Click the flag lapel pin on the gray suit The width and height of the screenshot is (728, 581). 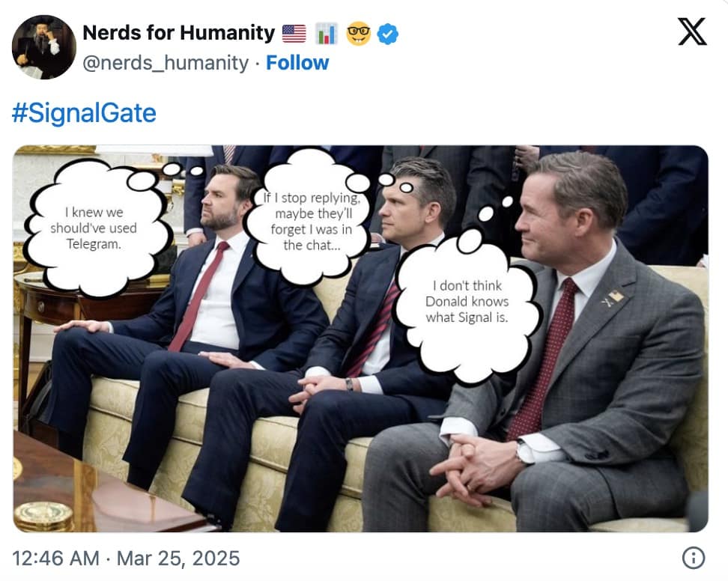[614, 298]
